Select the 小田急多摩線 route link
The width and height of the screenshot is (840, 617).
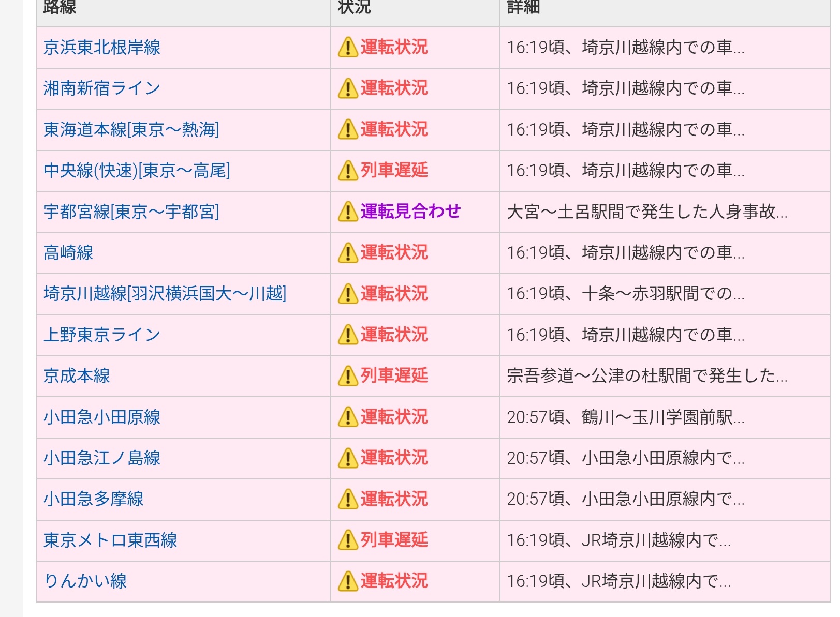(94, 499)
